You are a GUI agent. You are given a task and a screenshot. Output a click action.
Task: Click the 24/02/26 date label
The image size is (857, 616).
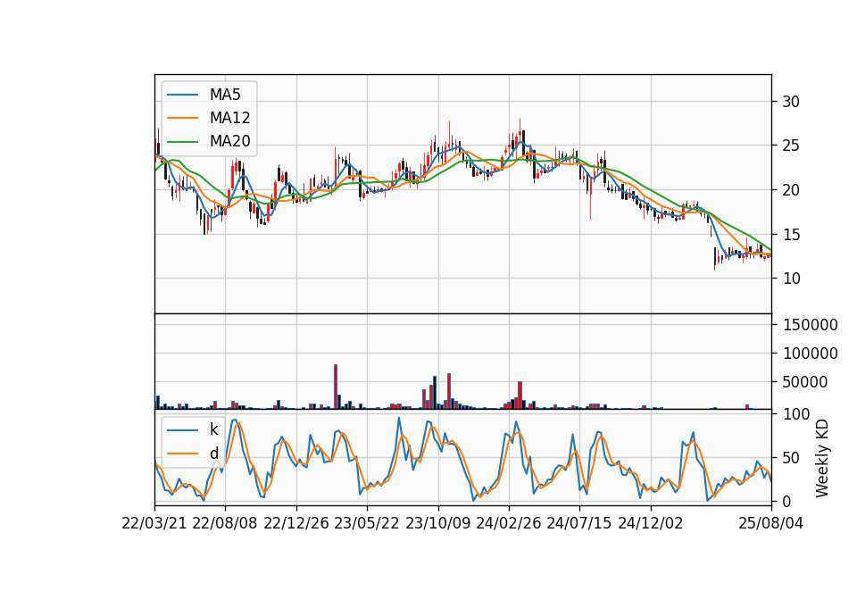508,523
